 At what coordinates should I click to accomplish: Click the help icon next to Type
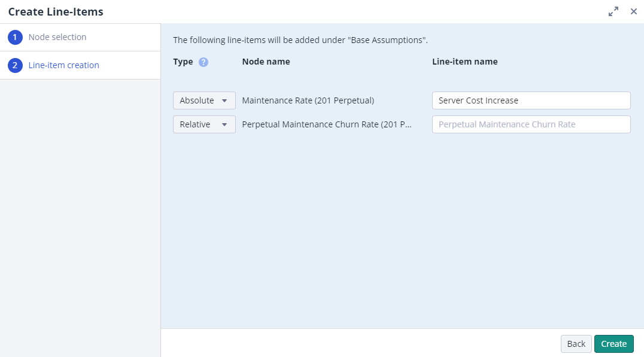point(203,62)
